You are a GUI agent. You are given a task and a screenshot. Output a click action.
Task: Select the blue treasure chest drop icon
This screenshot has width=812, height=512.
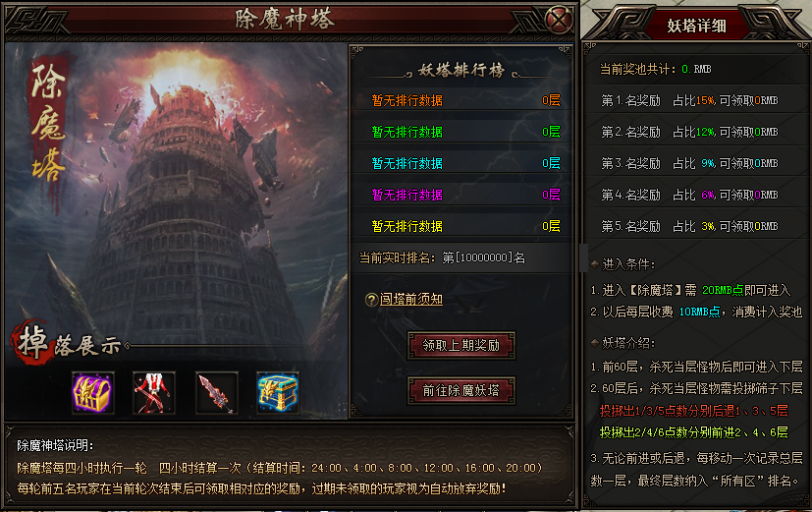[x=278, y=392]
